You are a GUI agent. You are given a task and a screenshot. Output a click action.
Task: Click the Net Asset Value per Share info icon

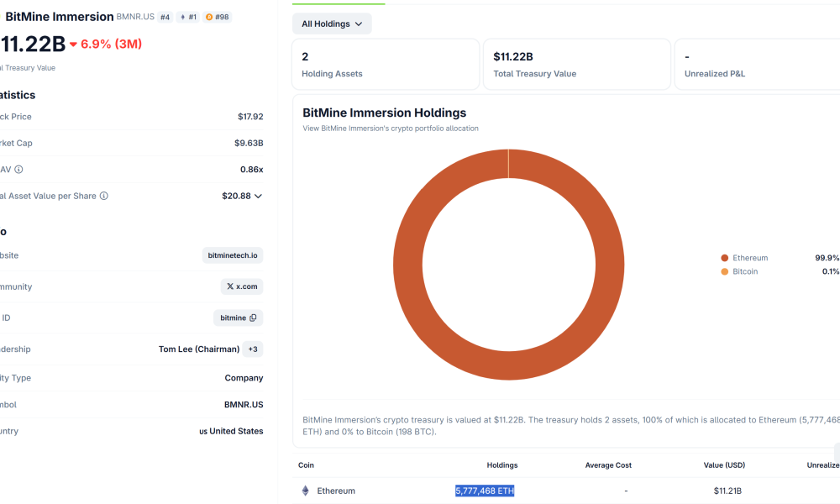click(x=104, y=196)
